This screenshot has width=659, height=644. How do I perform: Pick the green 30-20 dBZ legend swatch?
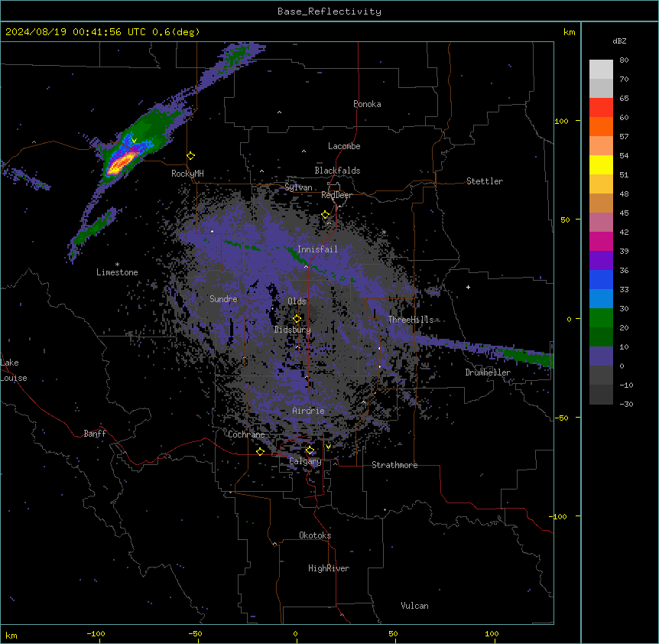tap(601, 318)
